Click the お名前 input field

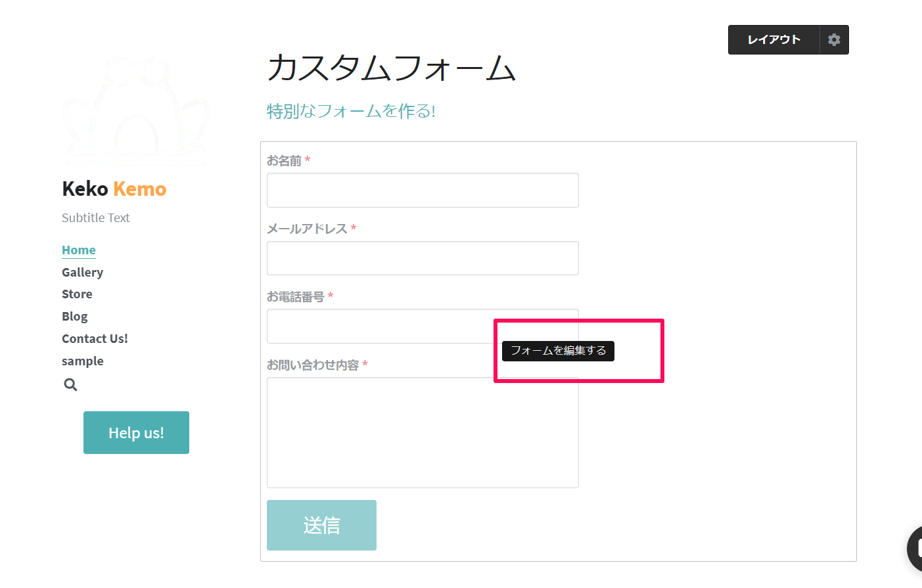(x=423, y=190)
